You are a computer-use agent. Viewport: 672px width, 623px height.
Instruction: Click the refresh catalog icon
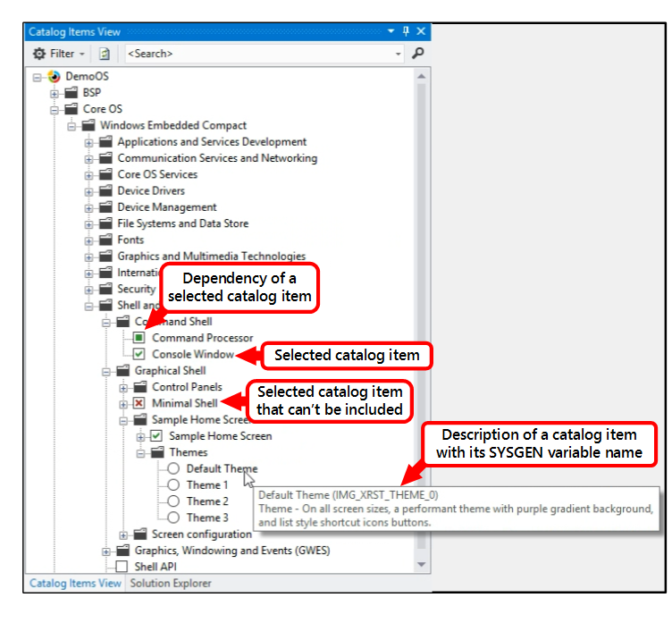[105, 54]
